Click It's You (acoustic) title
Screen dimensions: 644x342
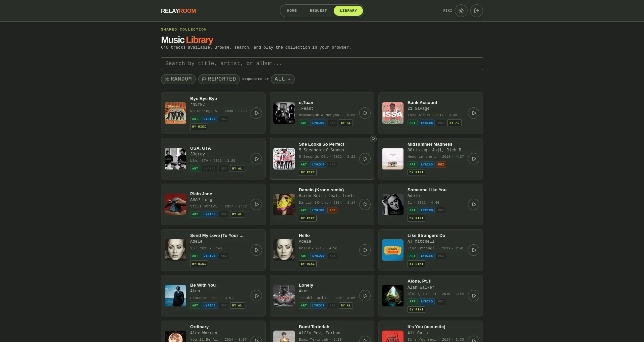426,327
